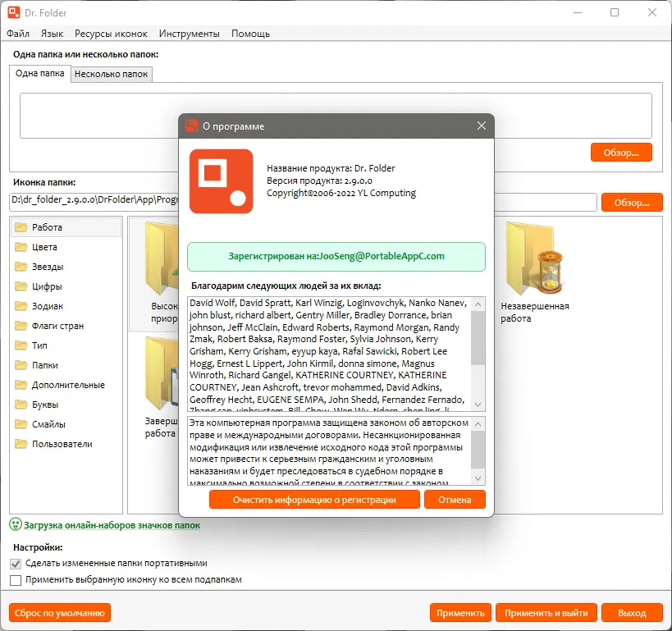Click Сброс по умолчанию button
This screenshot has width=672, height=631.
[60, 613]
